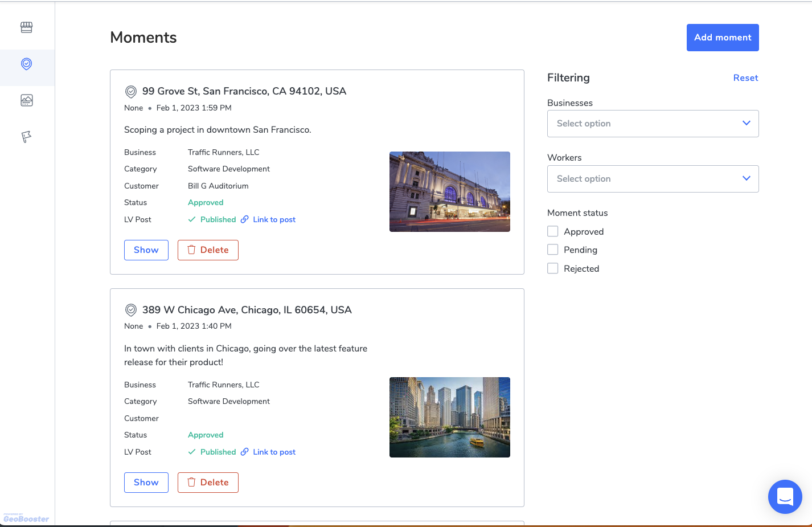Open the chat support bubble

(x=785, y=497)
